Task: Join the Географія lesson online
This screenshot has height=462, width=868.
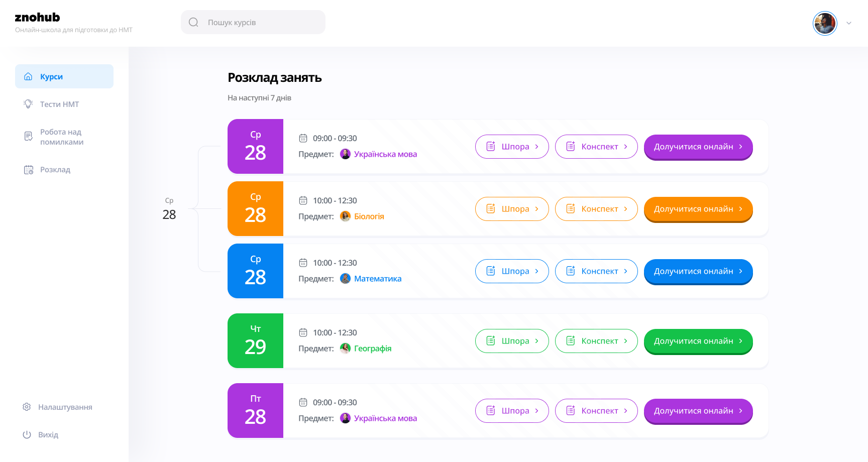Action: [x=698, y=341]
